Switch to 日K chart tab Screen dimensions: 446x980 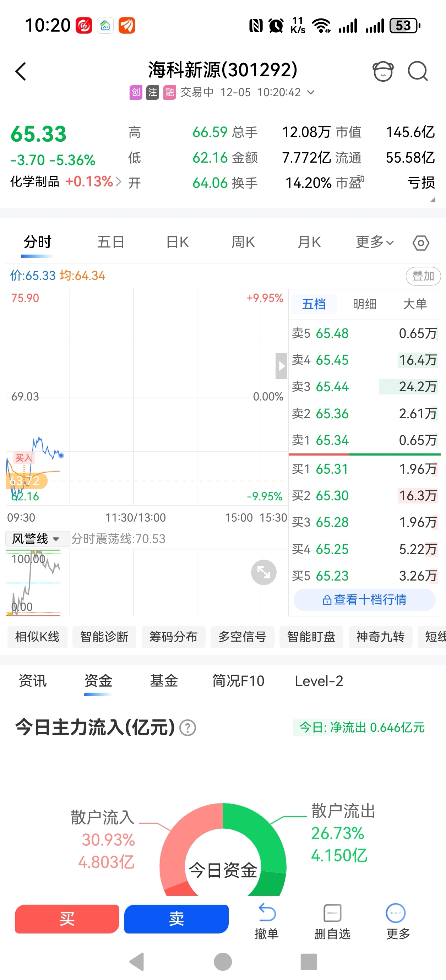point(177,242)
